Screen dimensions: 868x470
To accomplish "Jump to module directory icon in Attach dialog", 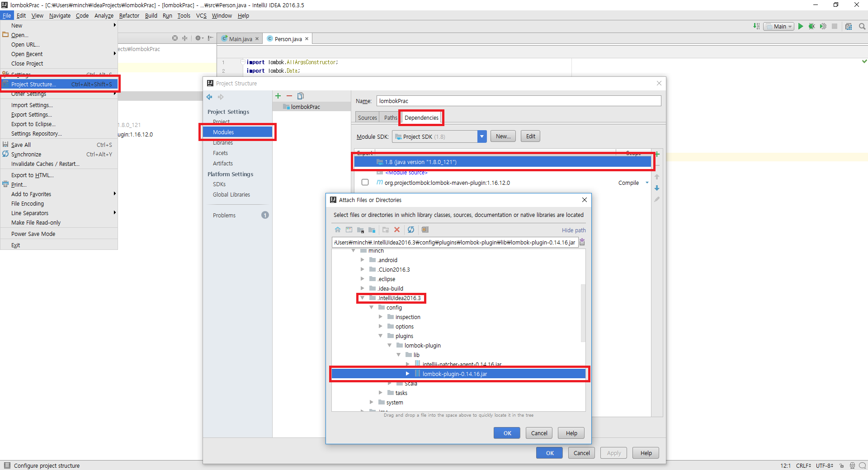I will (x=372, y=230).
